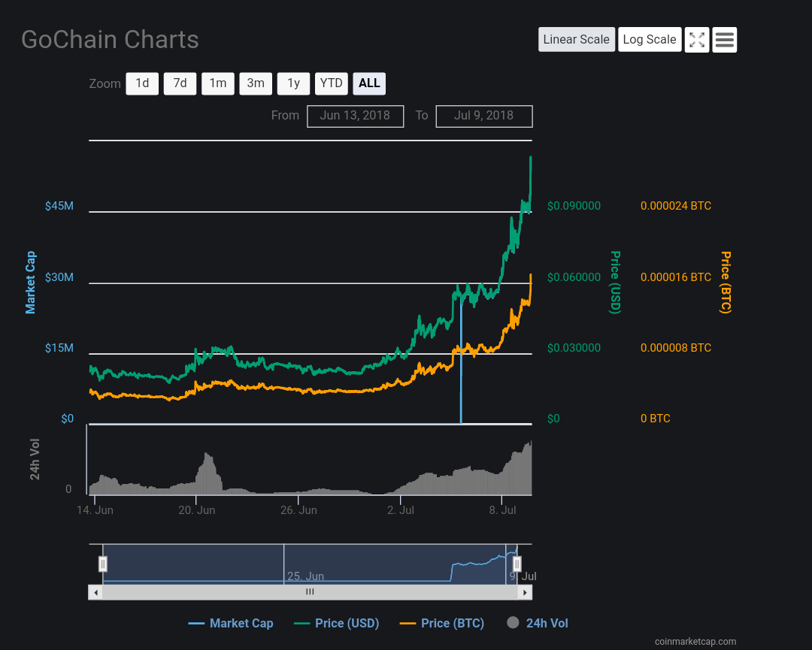
Task: Click the 0.000016 BTC axis label
Action: 676,277
